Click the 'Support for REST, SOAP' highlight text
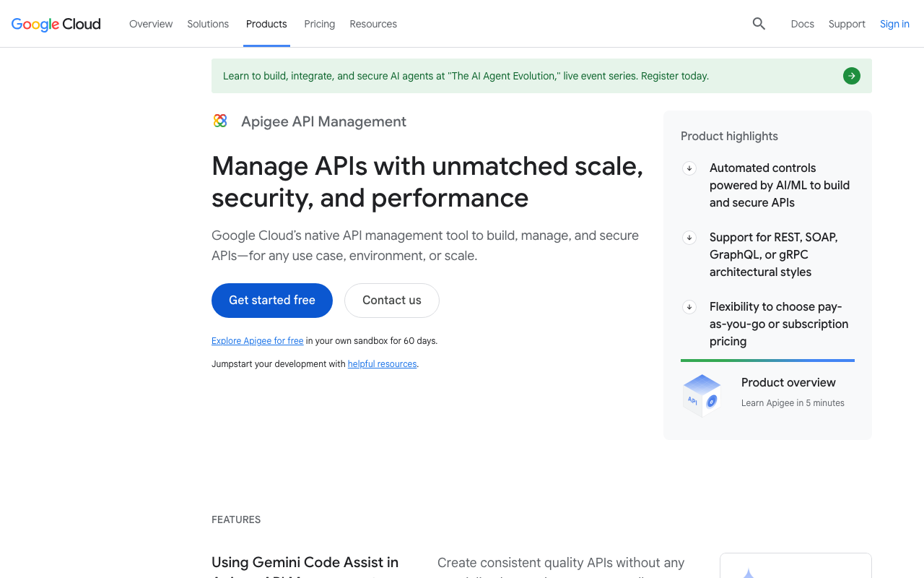 point(774,255)
